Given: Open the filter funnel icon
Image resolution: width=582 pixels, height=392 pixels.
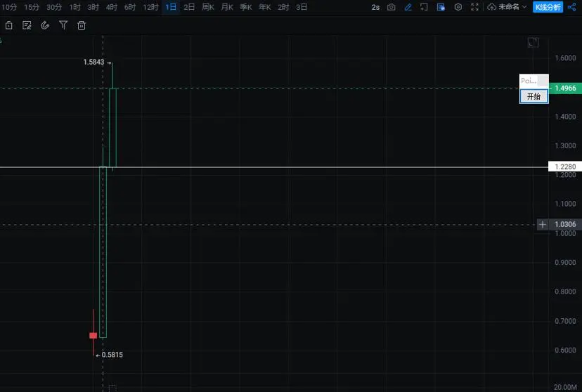Looking at the screenshot, I should click(63, 25).
